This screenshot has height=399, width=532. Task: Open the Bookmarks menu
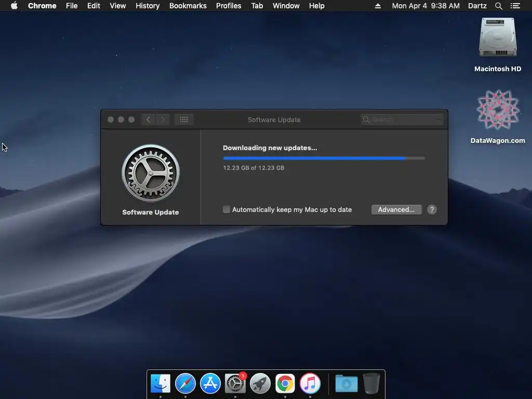click(188, 6)
